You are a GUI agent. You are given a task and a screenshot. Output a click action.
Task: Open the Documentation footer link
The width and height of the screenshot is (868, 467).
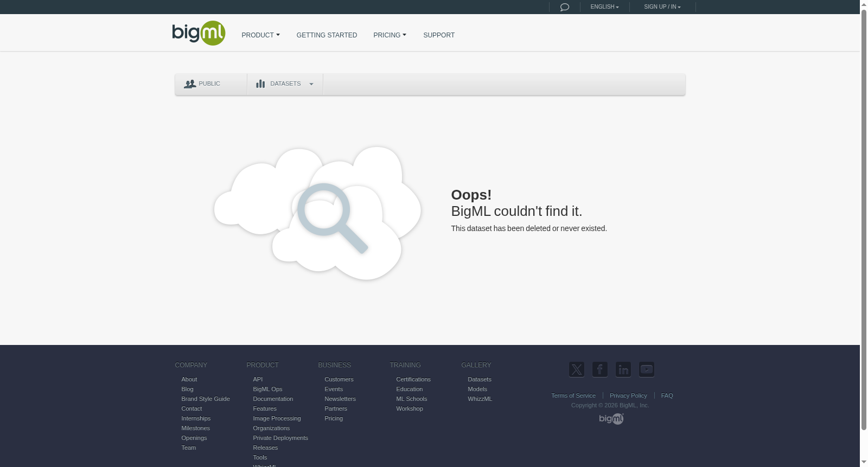point(273,399)
